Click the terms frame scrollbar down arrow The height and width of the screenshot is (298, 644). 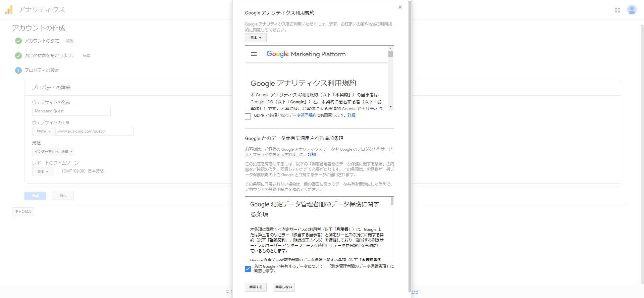tap(390, 107)
